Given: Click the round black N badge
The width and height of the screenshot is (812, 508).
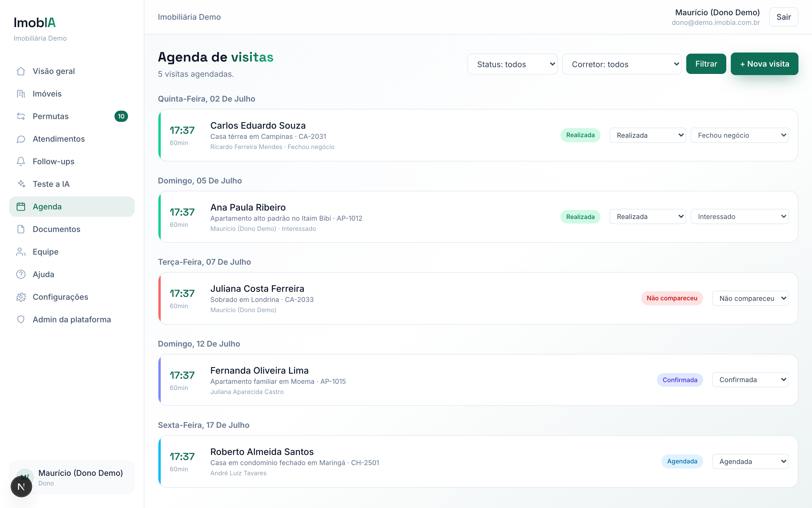Looking at the screenshot, I should point(21,486).
